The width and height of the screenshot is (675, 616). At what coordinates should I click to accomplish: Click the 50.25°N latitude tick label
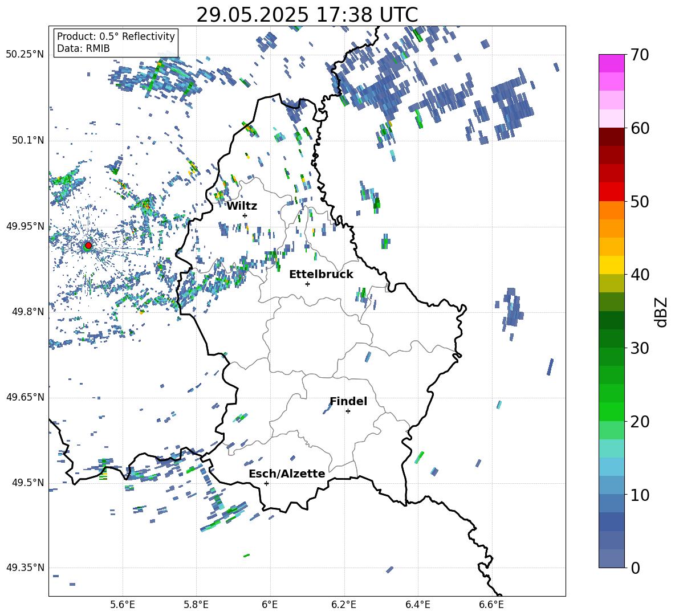25,55
